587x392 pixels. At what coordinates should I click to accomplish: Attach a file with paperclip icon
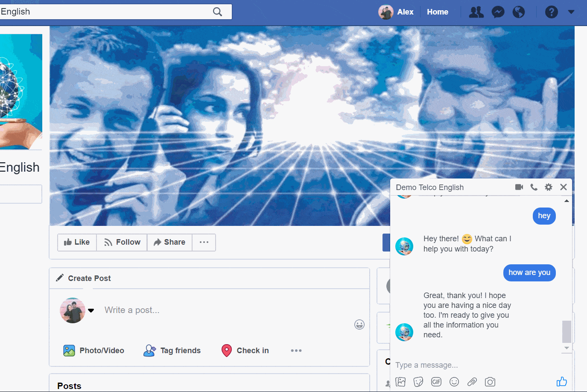pyautogui.click(x=472, y=382)
